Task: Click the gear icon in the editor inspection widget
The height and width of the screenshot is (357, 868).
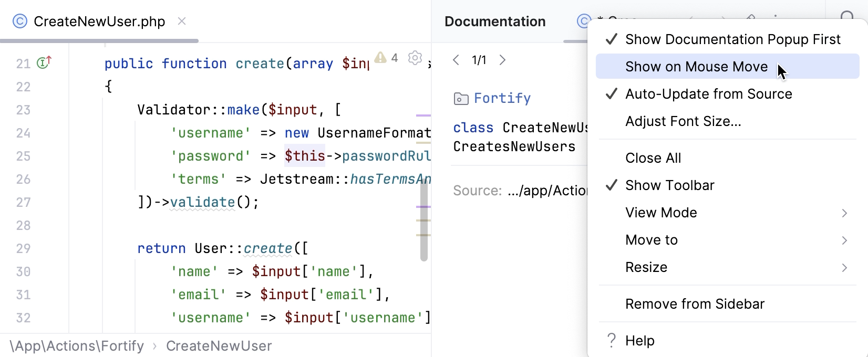Action: [415, 58]
